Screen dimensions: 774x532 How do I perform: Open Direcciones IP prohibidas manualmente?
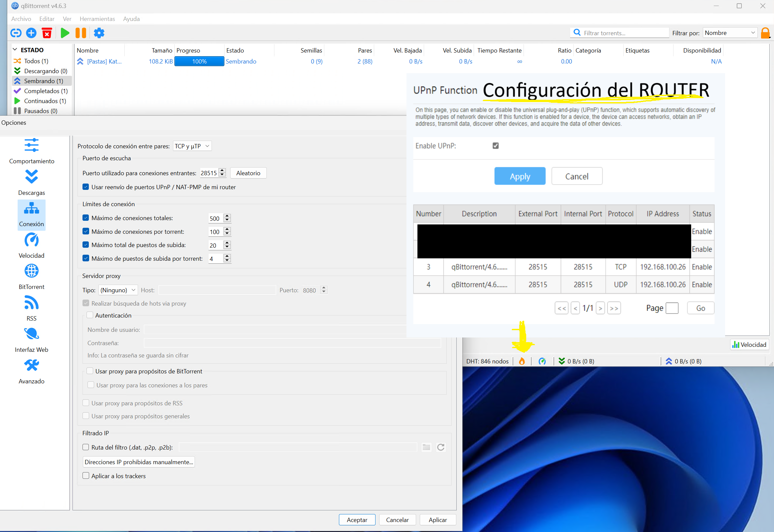pyautogui.click(x=139, y=462)
